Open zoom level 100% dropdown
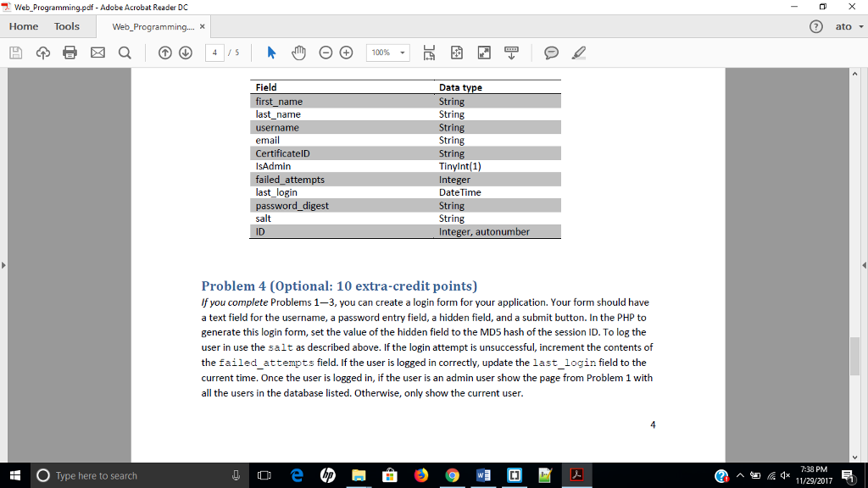 (x=388, y=53)
